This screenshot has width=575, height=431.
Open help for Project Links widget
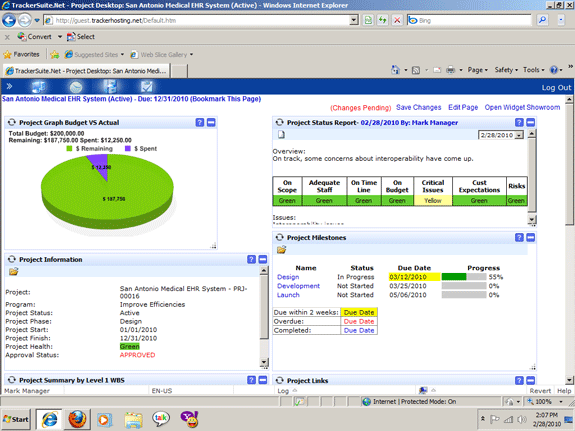(519, 380)
